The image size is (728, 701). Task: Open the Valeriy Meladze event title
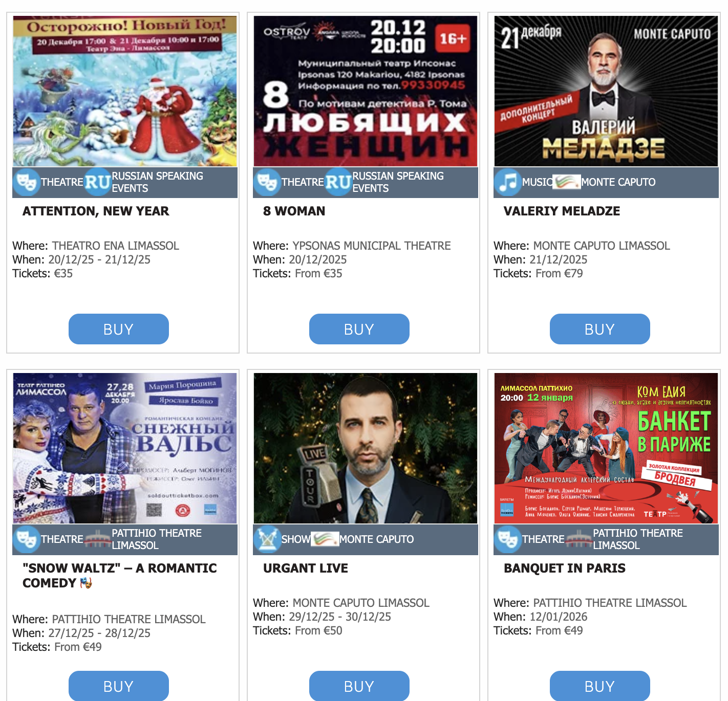[x=562, y=211]
